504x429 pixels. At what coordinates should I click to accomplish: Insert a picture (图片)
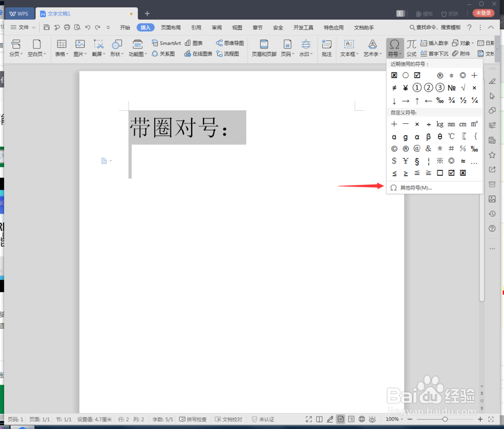pyautogui.click(x=80, y=48)
